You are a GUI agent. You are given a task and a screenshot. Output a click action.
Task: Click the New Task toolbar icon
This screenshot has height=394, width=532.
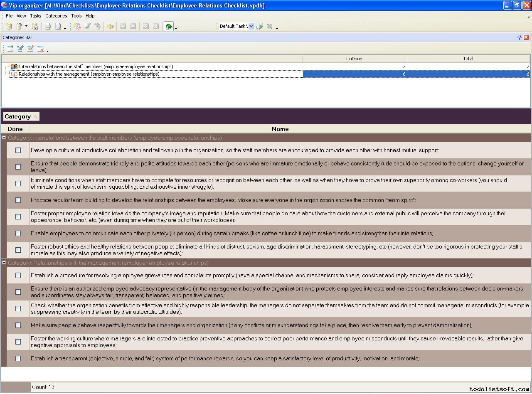tap(77, 27)
